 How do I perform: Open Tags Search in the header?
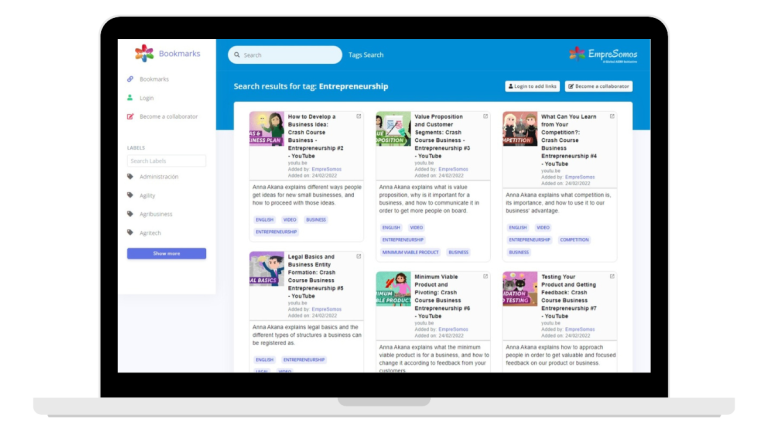pyautogui.click(x=366, y=55)
